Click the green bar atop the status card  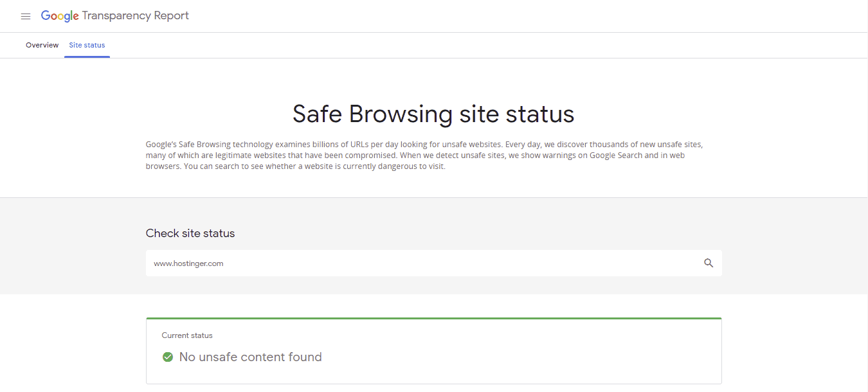(433, 318)
